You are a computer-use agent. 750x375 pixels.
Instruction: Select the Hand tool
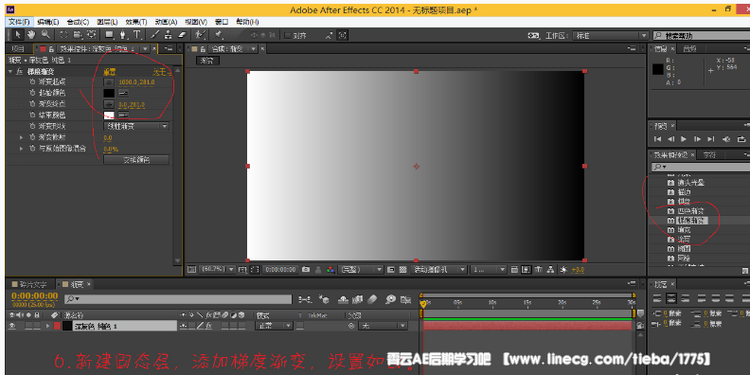pos(32,34)
